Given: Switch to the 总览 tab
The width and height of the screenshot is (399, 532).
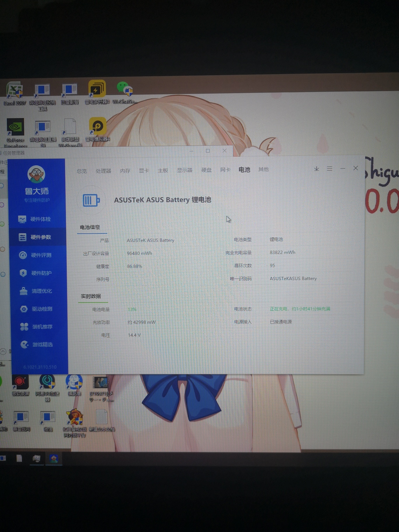Looking at the screenshot, I should [x=82, y=171].
